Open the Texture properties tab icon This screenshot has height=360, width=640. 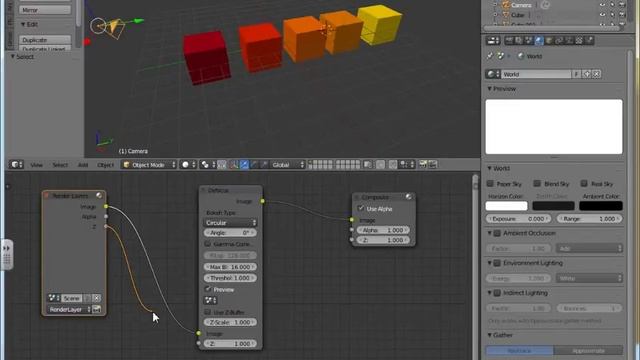tap(579, 40)
